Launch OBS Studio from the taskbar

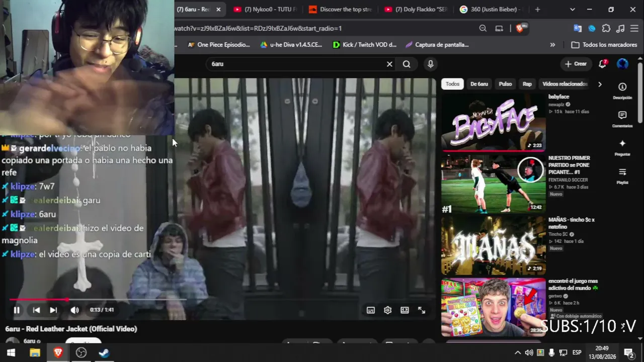click(81, 353)
